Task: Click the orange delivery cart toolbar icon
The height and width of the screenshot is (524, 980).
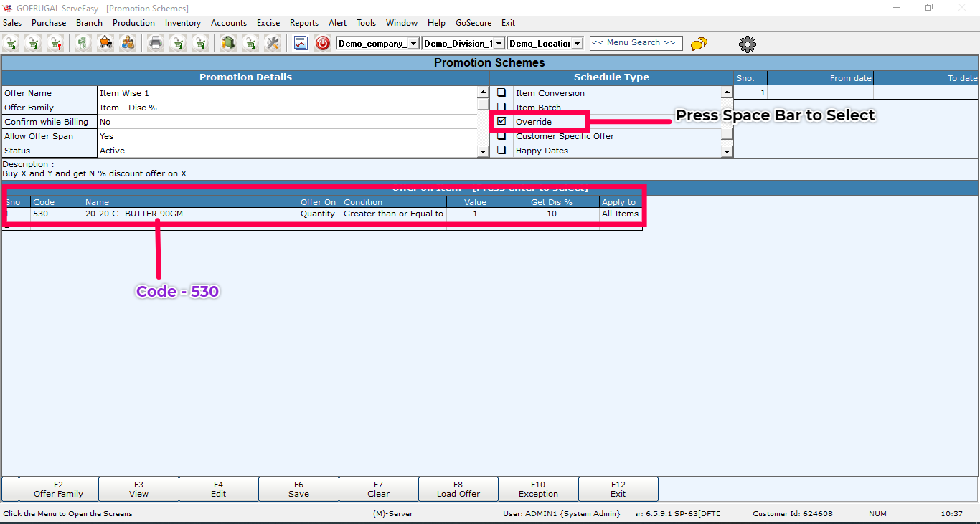Action: [x=105, y=43]
